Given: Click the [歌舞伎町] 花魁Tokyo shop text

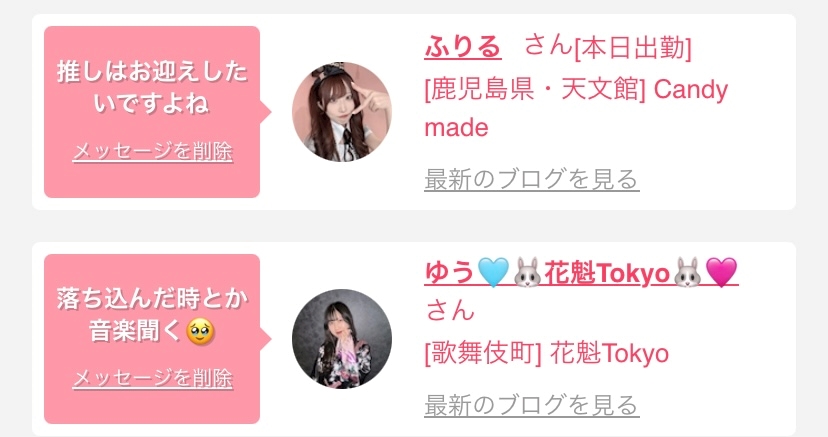Looking at the screenshot, I should click(547, 353).
